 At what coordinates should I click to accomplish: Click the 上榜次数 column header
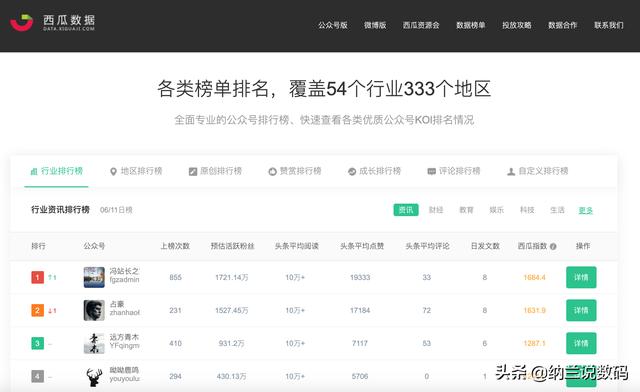point(175,246)
